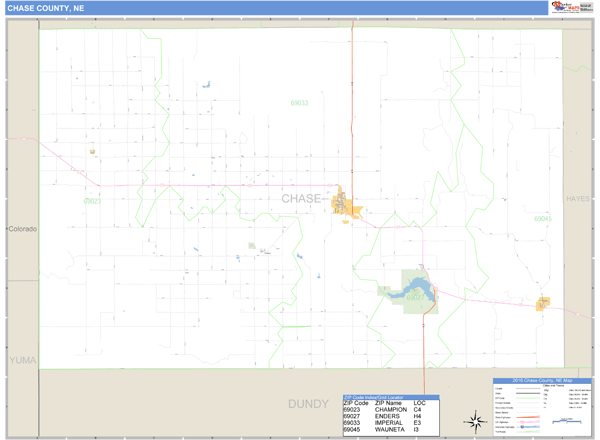Click the compass rose icon
The width and height of the screenshot is (600, 440).
[x=471, y=417]
